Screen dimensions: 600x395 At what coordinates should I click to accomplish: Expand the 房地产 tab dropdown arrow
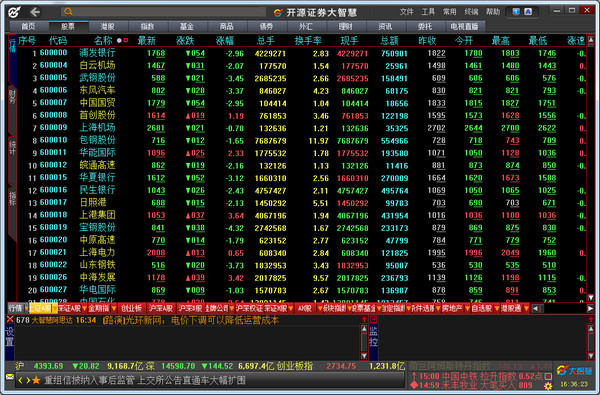[x=467, y=308]
